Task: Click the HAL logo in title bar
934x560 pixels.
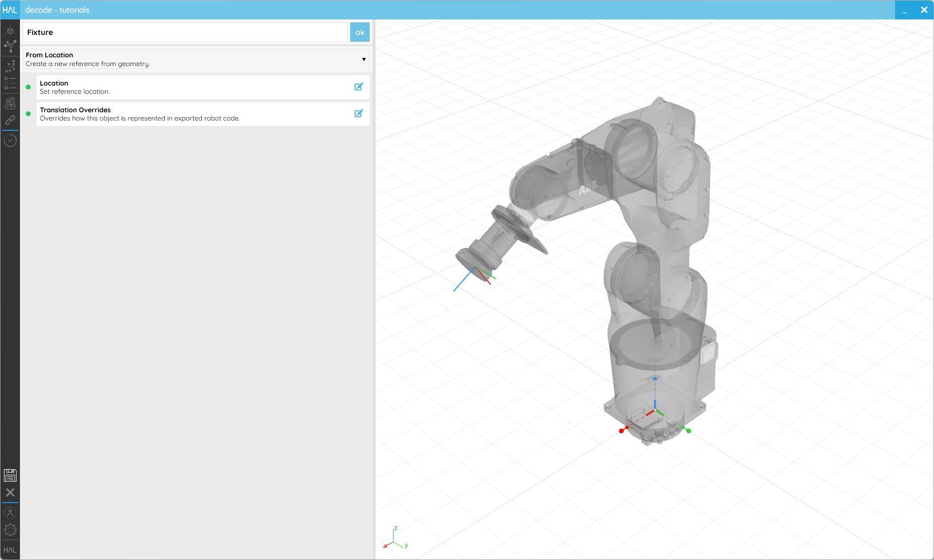Action: 10,10
